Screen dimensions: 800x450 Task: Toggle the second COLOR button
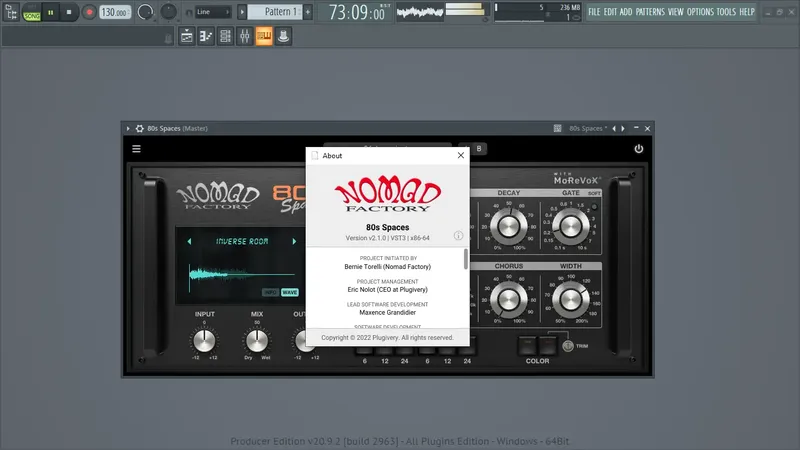(x=547, y=345)
